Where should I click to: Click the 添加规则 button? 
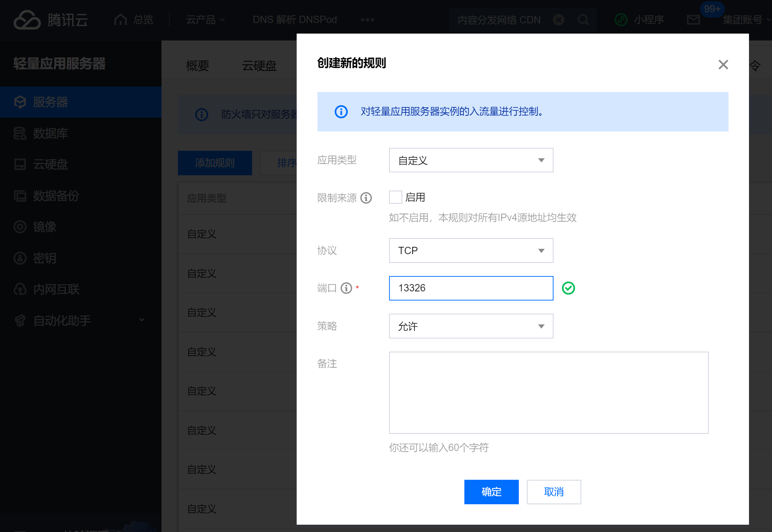[215, 163]
